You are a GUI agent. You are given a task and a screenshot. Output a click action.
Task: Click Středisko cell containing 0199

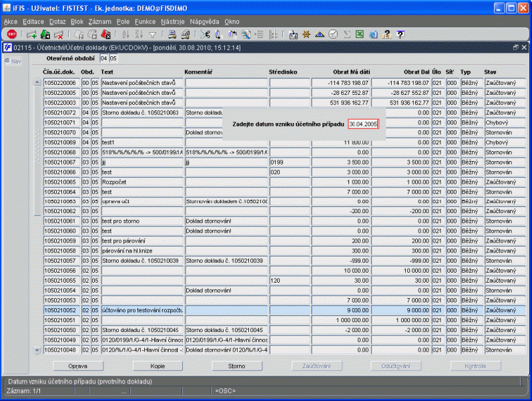(x=290, y=162)
